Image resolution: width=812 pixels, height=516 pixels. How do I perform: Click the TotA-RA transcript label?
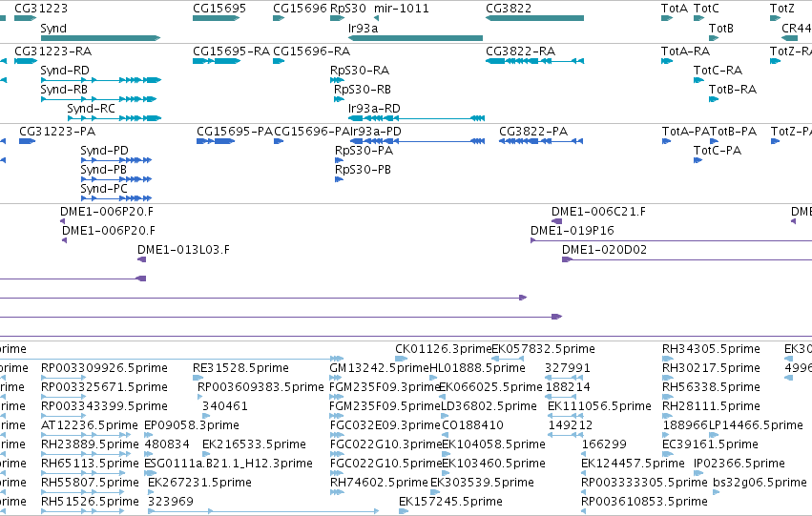[x=686, y=52]
